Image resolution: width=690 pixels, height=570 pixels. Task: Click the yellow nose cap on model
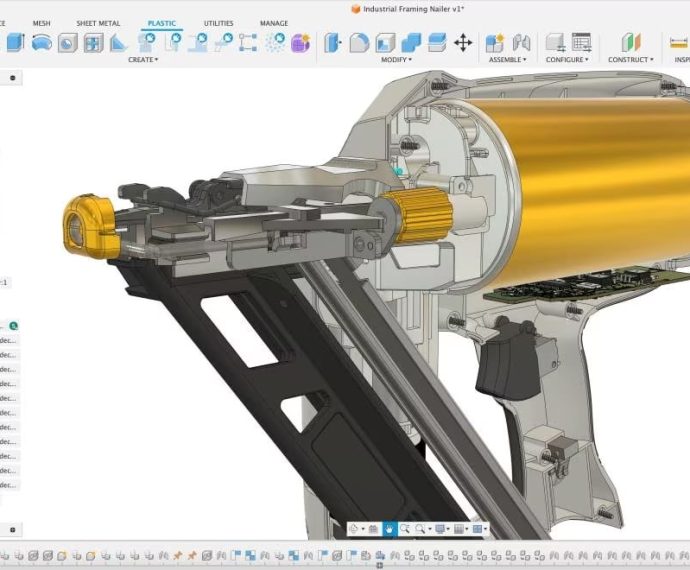pos(86,226)
